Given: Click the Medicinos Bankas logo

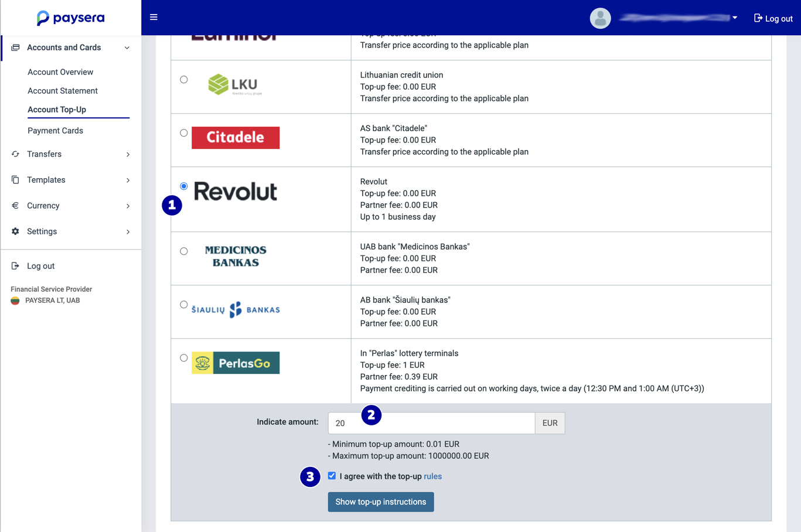Looking at the screenshot, I should (x=236, y=256).
